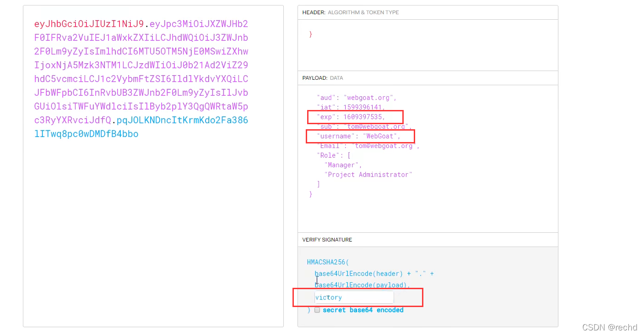Click the PAYLOAD: section label
This screenshot has width=644, height=335.
pyautogui.click(x=315, y=78)
